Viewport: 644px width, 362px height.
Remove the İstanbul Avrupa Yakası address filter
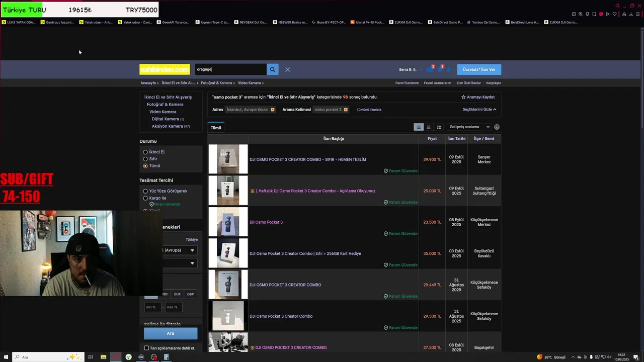[273, 110]
